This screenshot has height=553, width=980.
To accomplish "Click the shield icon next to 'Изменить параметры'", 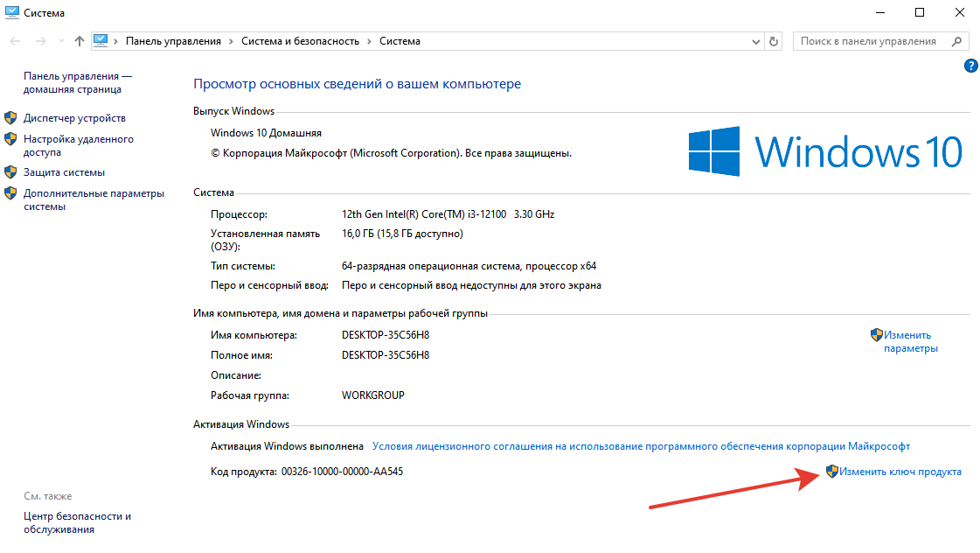I will (x=876, y=334).
